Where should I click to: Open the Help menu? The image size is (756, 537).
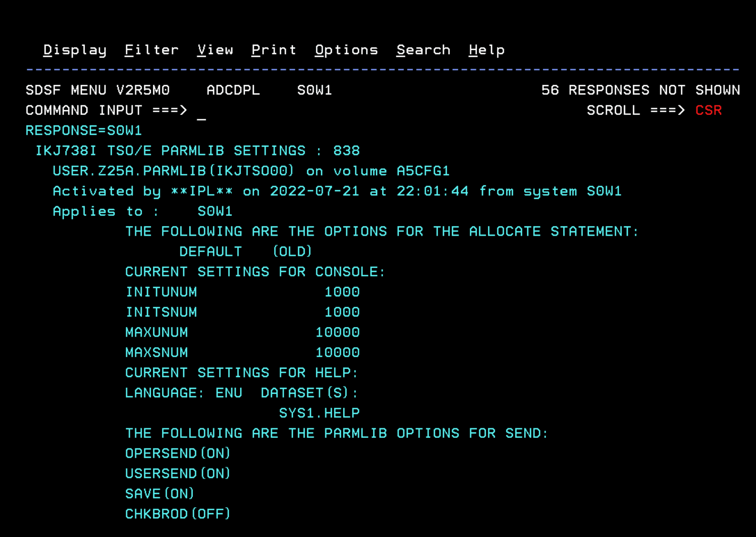486,49
